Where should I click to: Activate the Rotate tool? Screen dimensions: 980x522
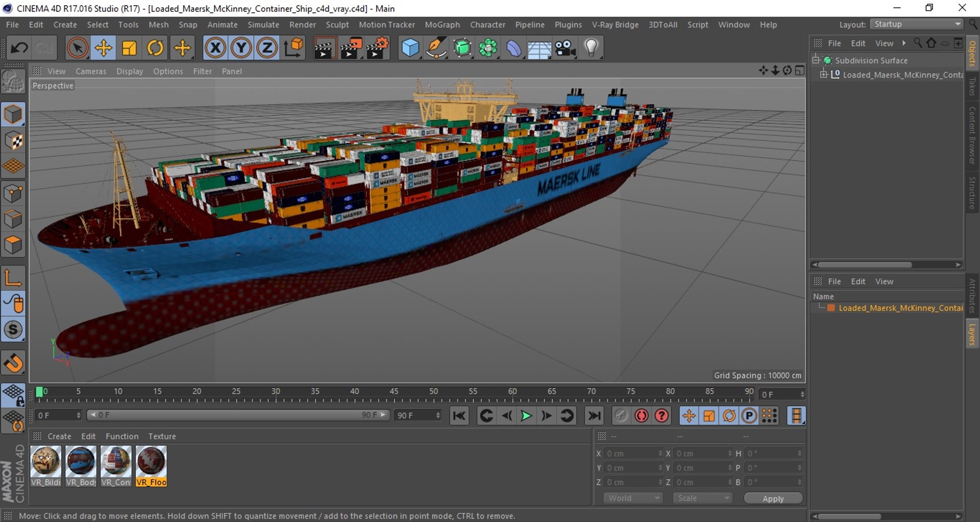pos(156,48)
